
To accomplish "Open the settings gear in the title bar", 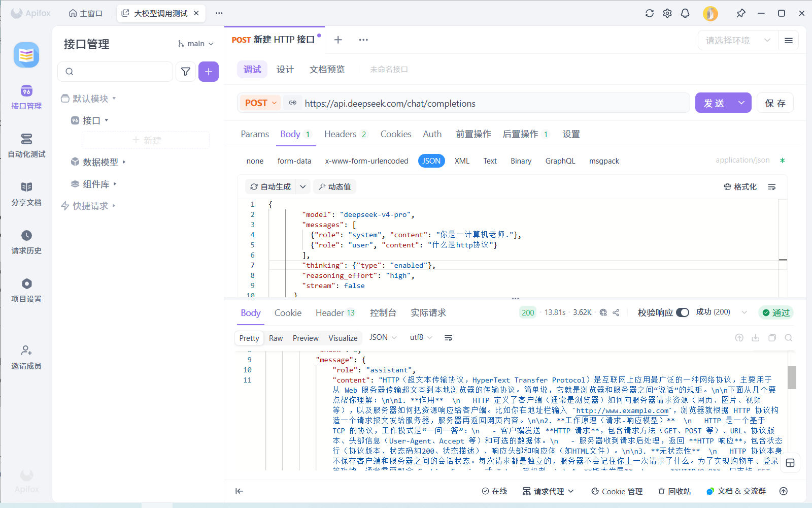I will [667, 13].
